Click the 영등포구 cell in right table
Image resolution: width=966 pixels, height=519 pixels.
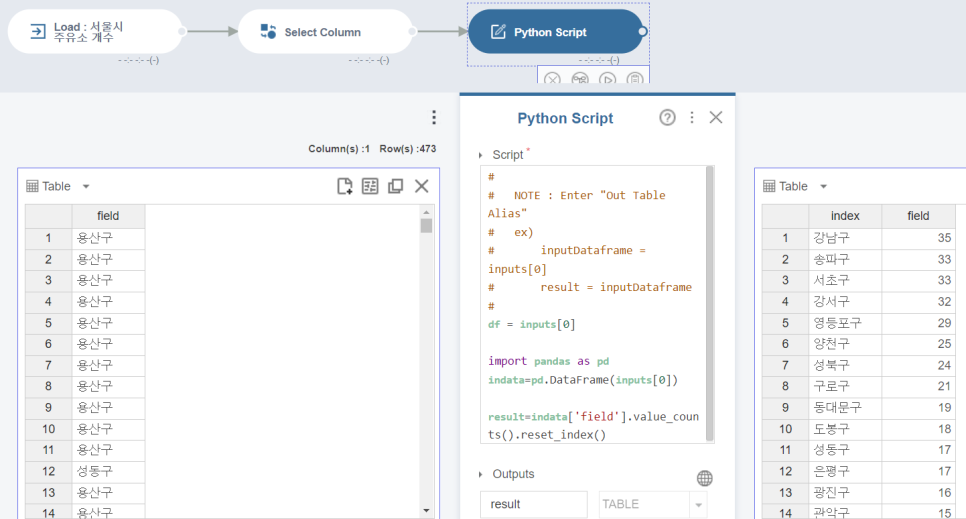pos(845,323)
